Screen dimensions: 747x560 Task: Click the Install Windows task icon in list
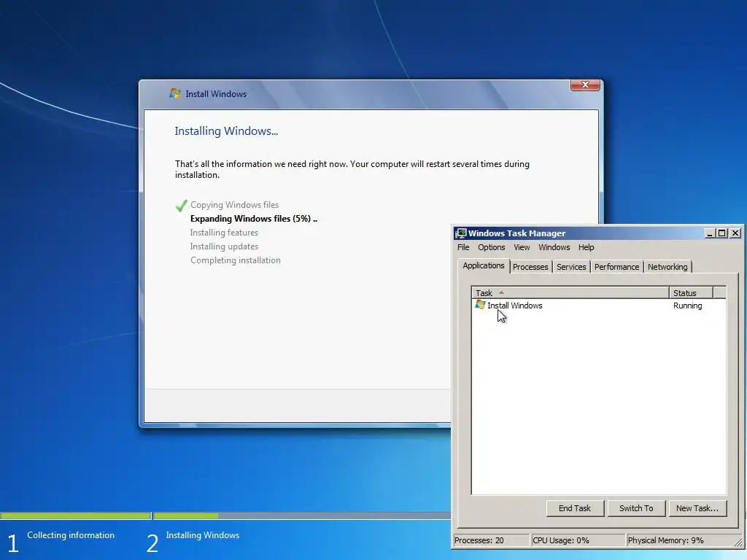tap(480, 305)
